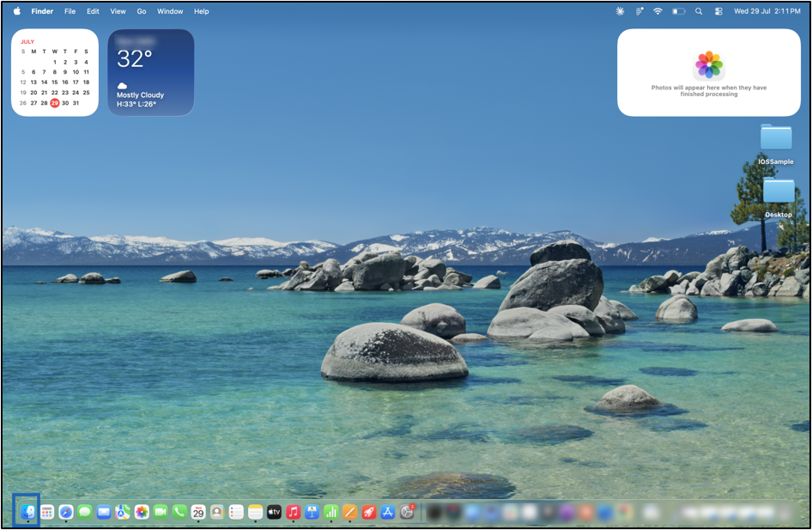Image resolution: width=812 pixels, height=530 pixels.
Task: Open the Window menu
Action: (x=170, y=11)
